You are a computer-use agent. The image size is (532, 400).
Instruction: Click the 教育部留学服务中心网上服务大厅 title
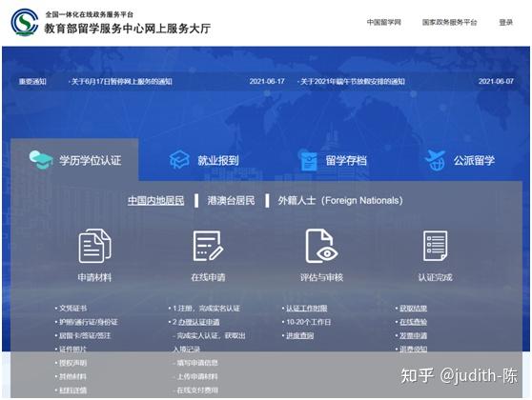click(127, 29)
